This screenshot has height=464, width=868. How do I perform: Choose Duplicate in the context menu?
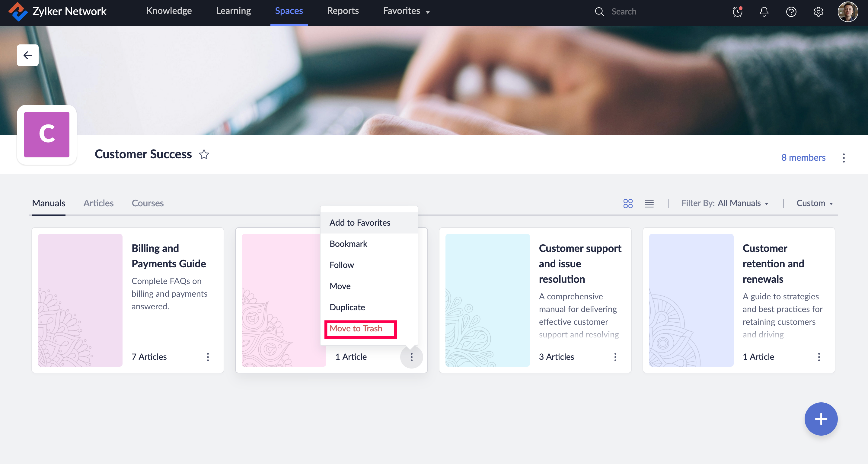tap(347, 307)
